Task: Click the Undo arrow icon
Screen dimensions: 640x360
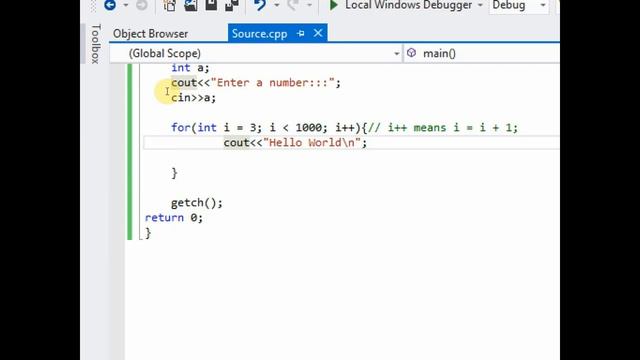Action: point(260,5)
